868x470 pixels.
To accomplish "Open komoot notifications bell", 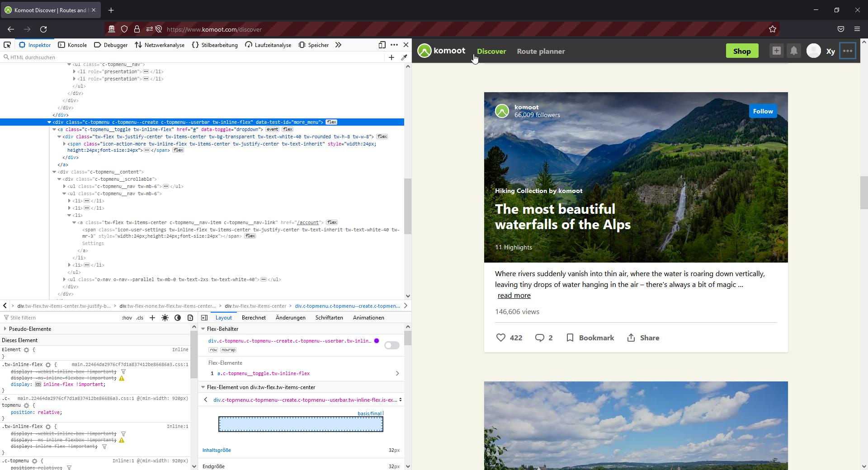I will 794,51.
